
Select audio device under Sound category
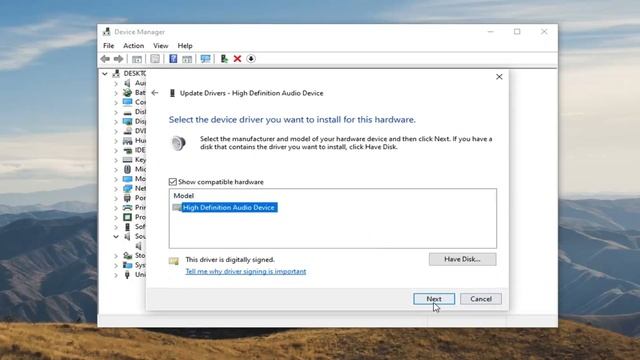139,246
